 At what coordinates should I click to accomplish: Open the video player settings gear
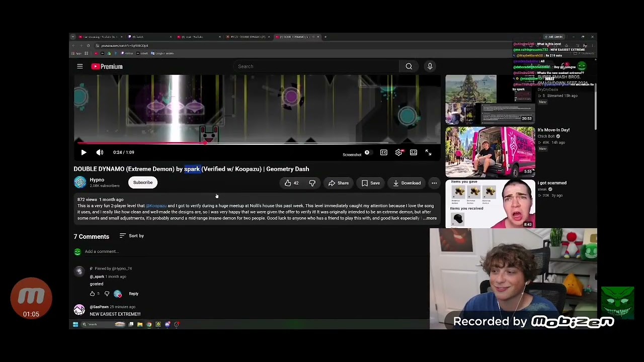point(398,153)
